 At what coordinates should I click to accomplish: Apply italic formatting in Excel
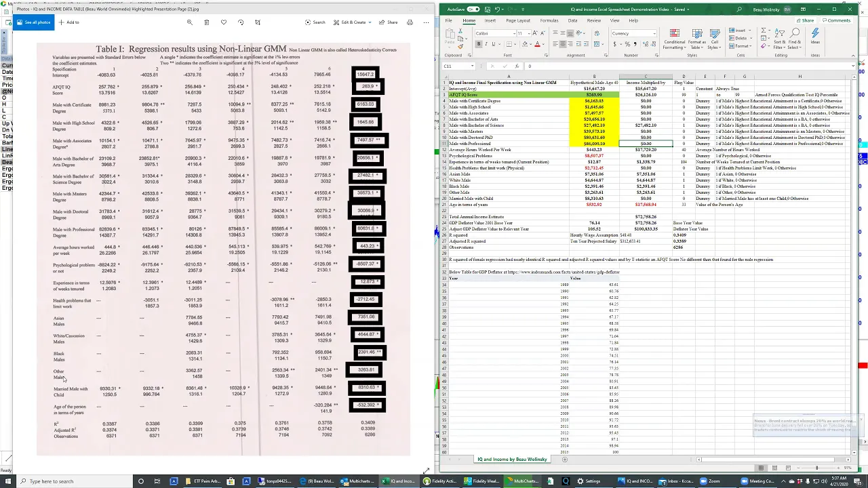tap(486, 44)
